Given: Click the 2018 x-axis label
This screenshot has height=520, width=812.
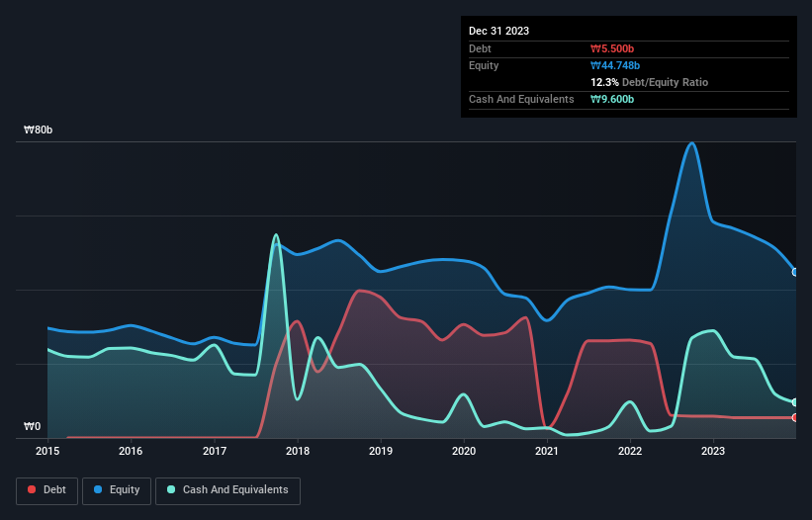Looking at the screenshot, I should tap(298, 451).
